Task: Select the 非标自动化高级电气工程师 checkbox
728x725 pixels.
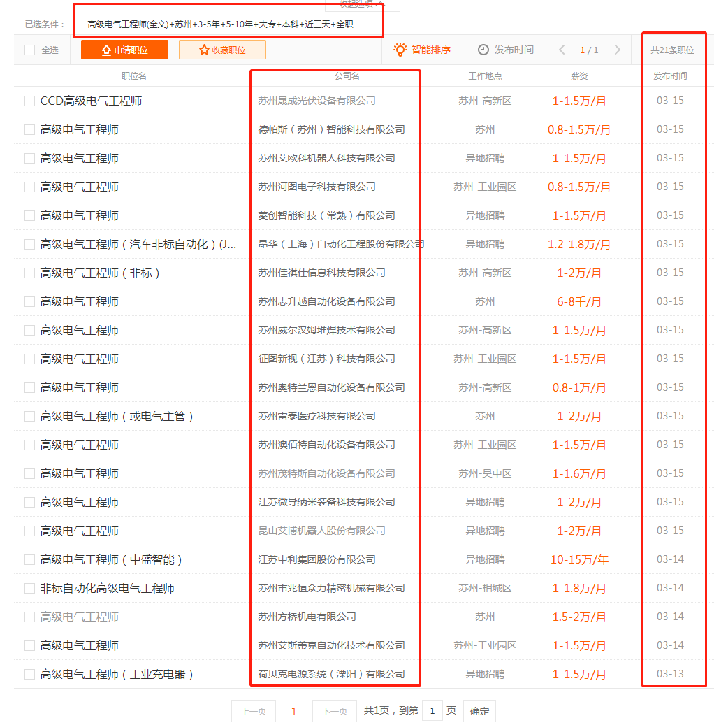Action: click(x=29, y=589)
